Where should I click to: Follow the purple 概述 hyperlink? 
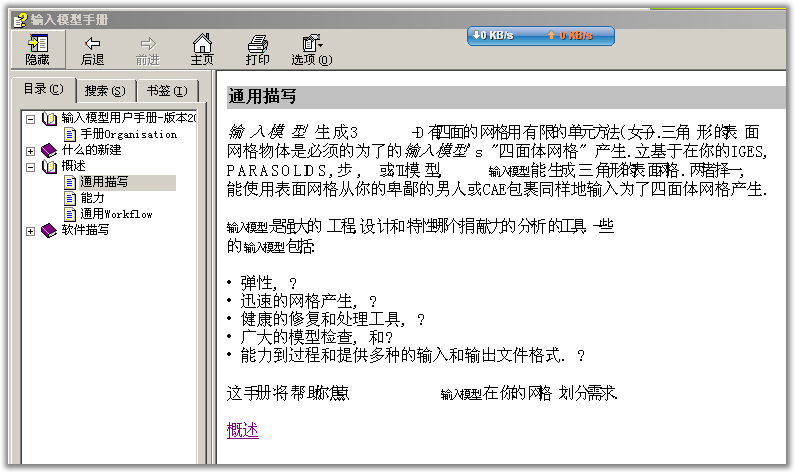coord(243,430)
